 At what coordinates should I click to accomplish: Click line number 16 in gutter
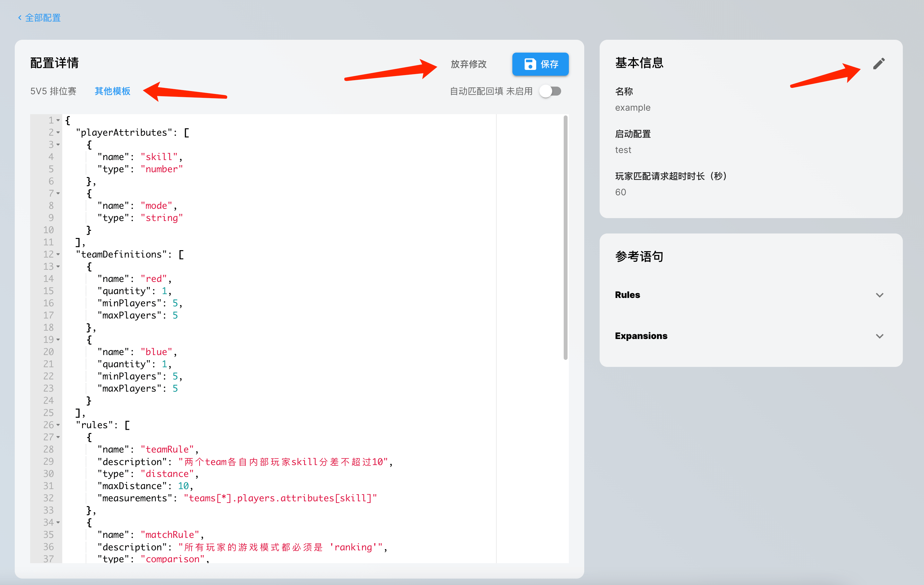tap(48, 303)
